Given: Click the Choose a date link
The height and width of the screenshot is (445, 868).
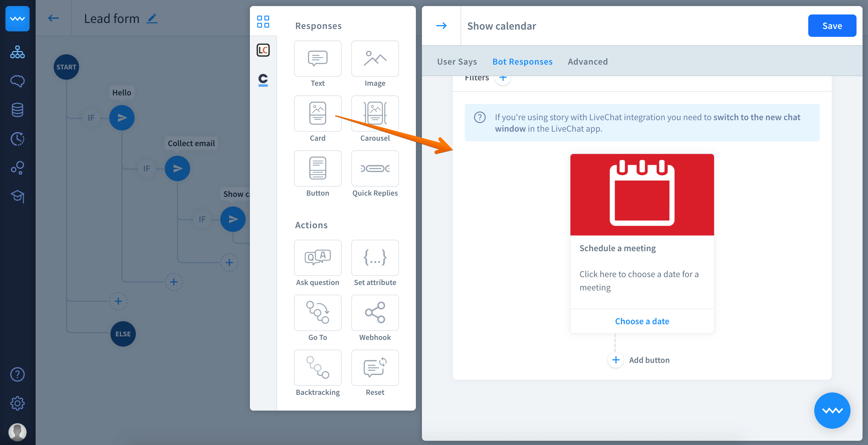Looking at the screenshot, I should tap(642, 321).
